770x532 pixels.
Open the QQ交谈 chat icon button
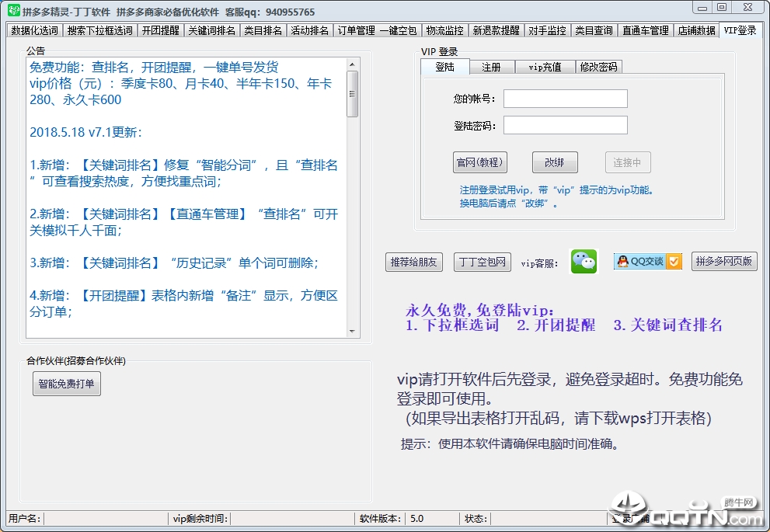(x=648, y=261)
